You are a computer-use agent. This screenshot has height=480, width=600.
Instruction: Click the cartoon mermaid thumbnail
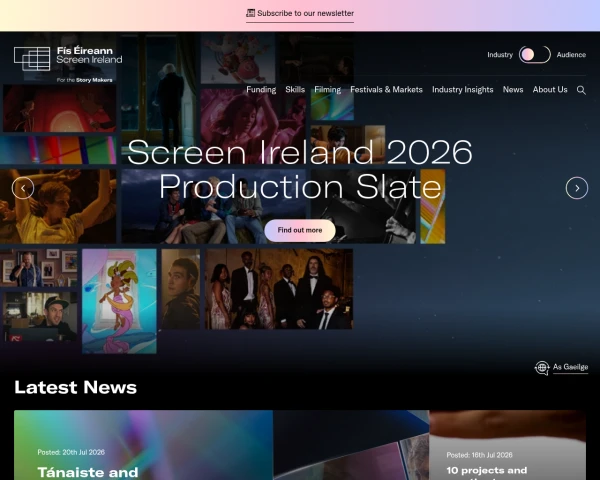[x=119, y=301]
